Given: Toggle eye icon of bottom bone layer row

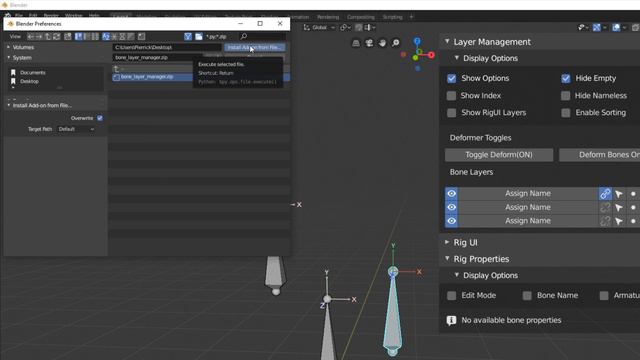Looking at the screenshot, I should pos(451,221).
